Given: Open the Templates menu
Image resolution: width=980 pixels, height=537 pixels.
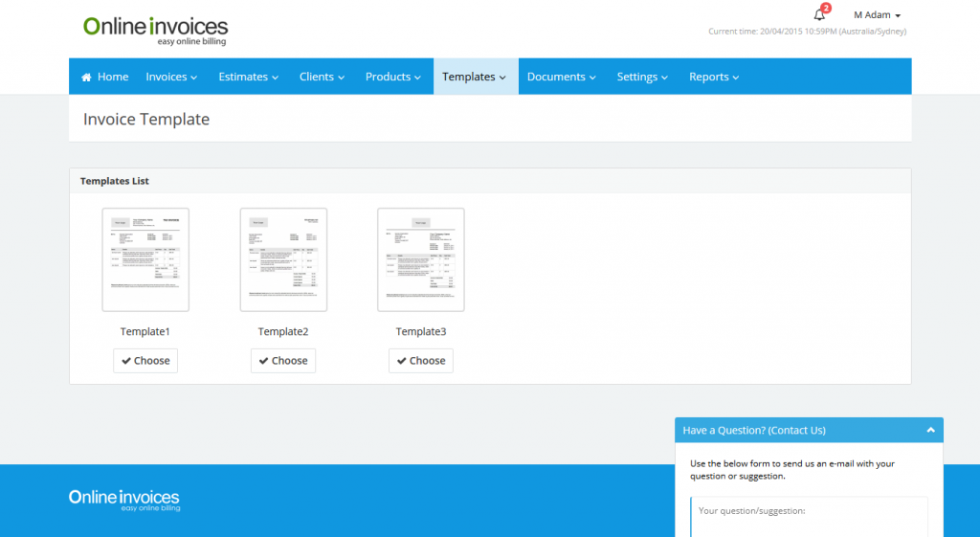Looking at the screenshot, I should 475,77.
